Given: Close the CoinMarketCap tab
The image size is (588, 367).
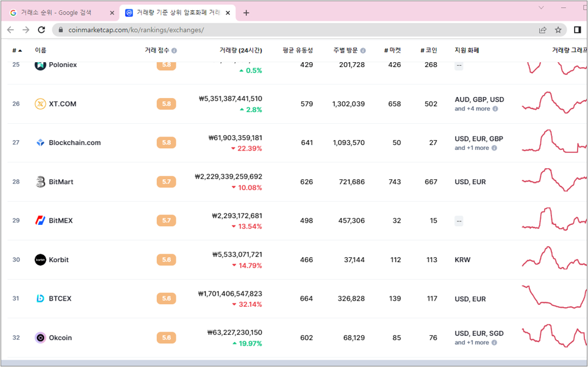Looking at the screenshot, I should (x=228, y=13).
